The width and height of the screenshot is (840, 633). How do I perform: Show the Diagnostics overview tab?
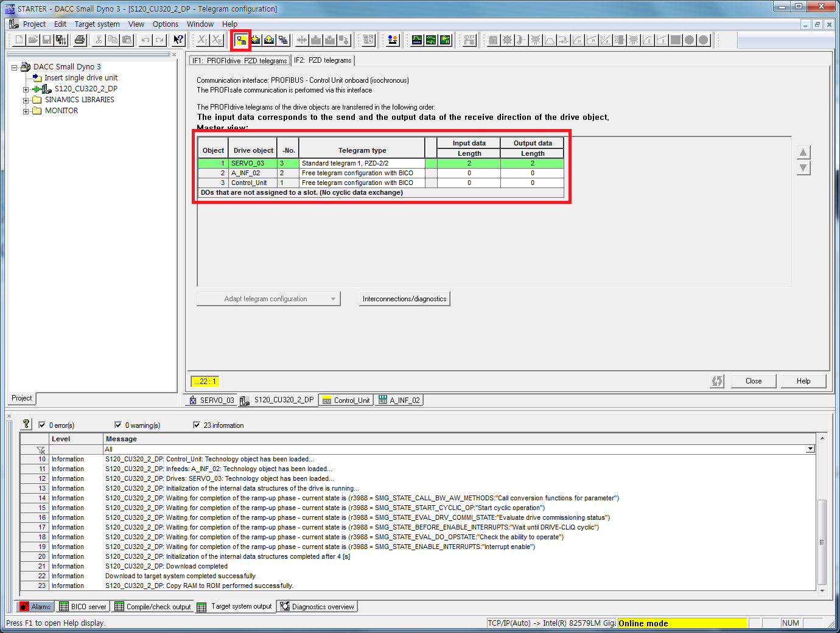tap(317, 606)
